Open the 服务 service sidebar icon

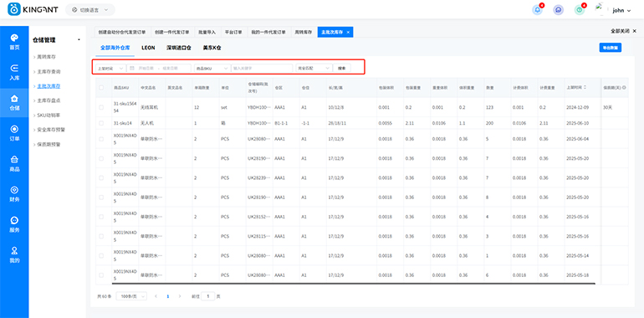click(14, 224)
